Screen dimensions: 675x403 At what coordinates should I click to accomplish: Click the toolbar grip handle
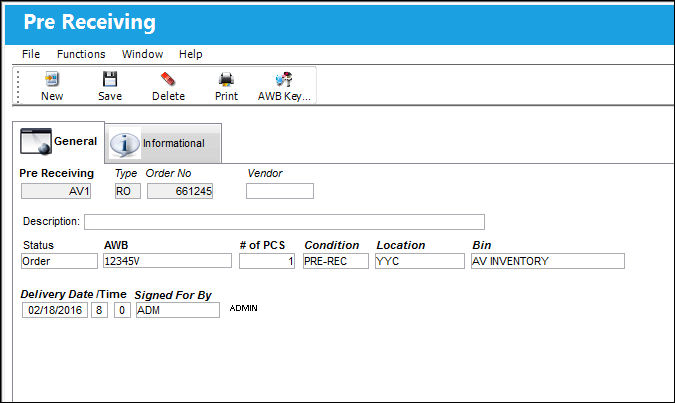point(18,86)
